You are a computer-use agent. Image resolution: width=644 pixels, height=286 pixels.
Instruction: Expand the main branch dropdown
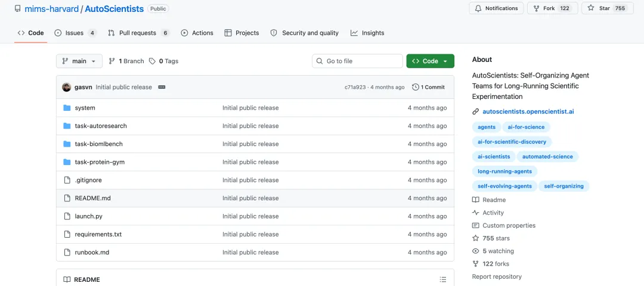[79, 61]
